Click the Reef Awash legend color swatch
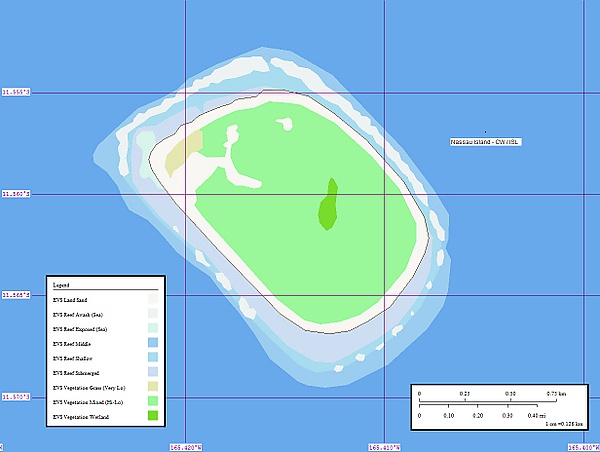 (x=153, y=314)
